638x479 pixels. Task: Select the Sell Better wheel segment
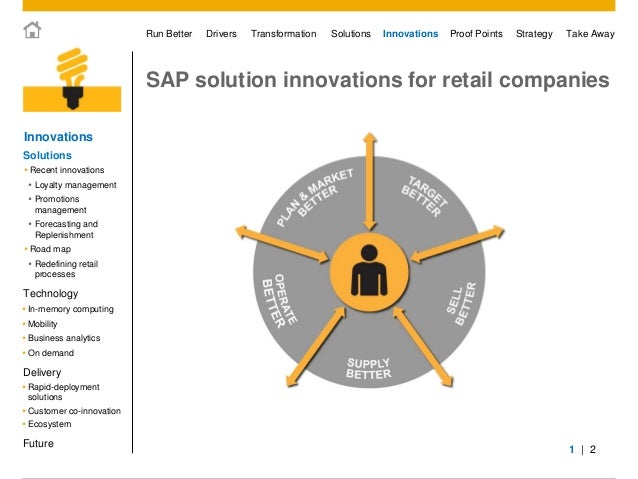(x=461, y=304)
